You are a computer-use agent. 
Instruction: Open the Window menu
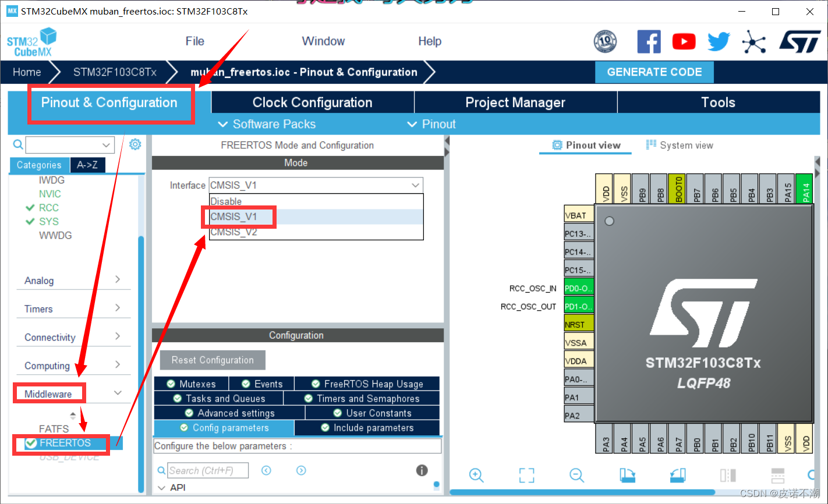click(323, 41)
